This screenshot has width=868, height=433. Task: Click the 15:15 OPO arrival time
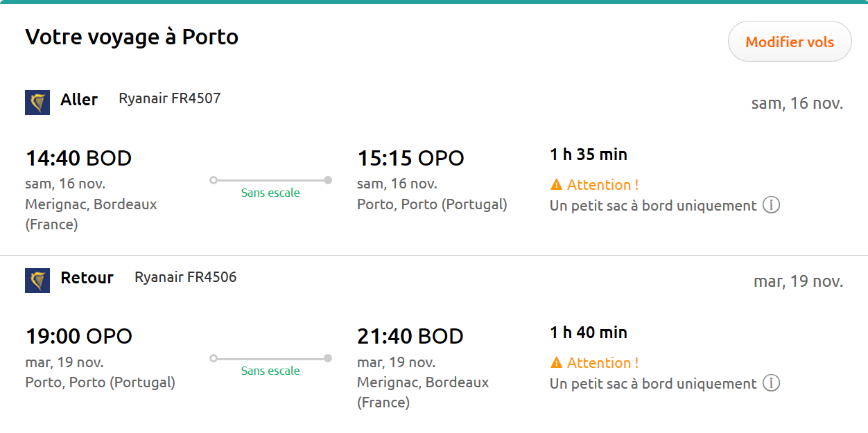(410, 158)
